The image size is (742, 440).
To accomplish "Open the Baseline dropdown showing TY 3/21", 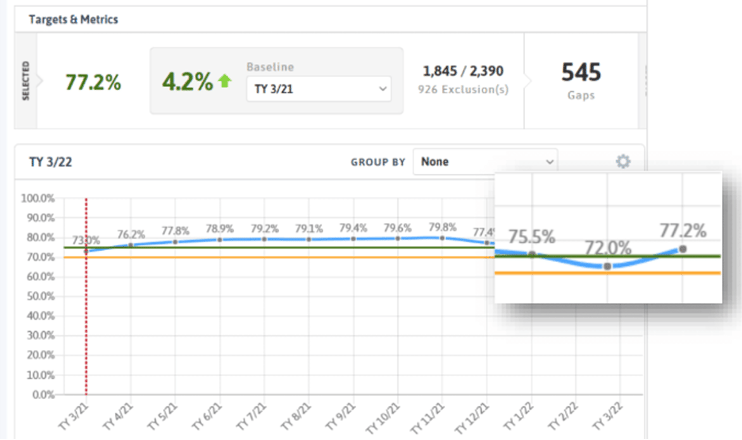I will click(318, 89).
